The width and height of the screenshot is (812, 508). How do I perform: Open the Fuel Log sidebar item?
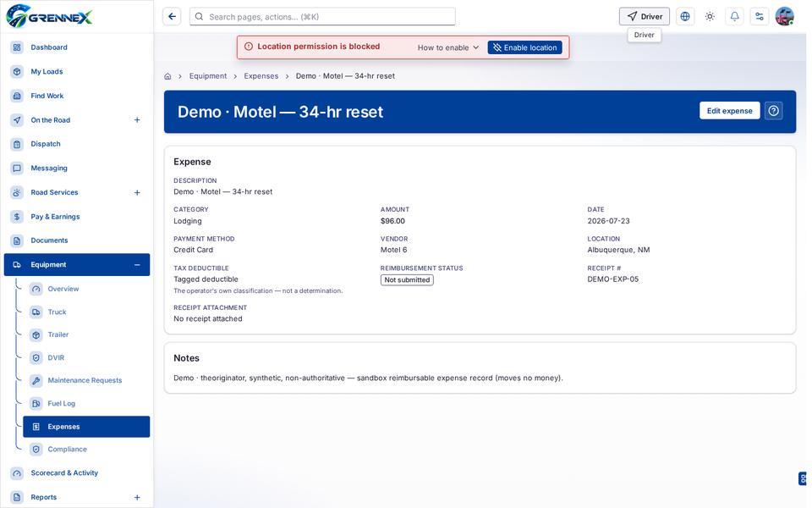click(61, 403)
